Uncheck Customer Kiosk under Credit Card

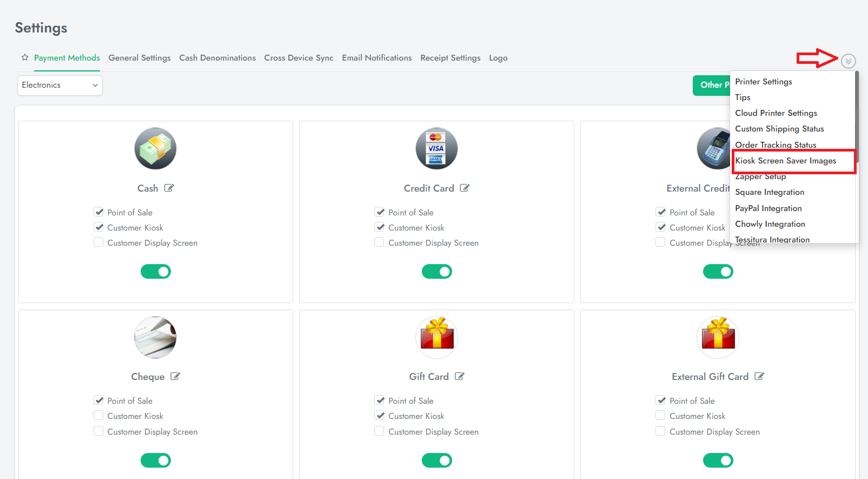point(380,227)
